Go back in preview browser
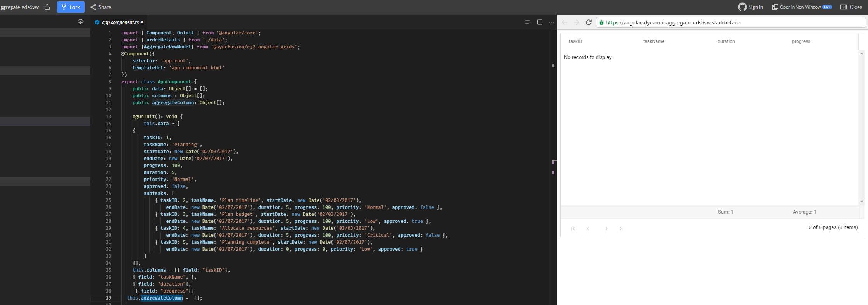Screen dimensions: 868x305 tap(564, 22)
